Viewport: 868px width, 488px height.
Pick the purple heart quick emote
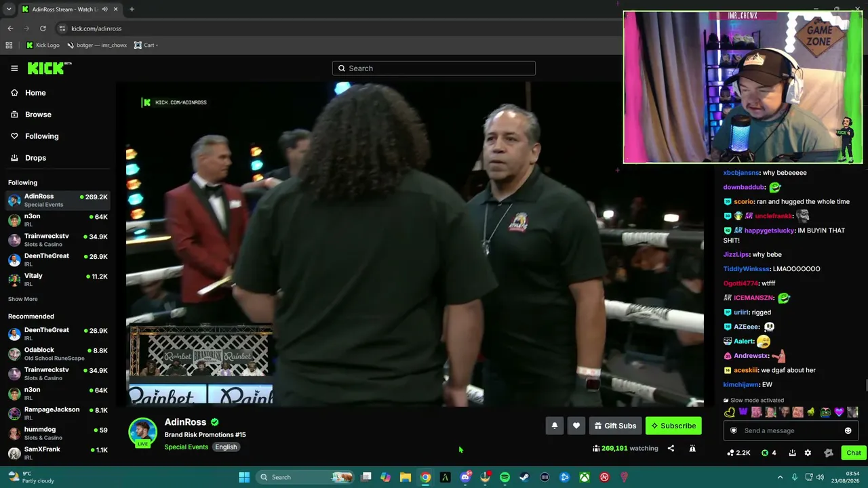pyautogui.click(x=839, y=412)
